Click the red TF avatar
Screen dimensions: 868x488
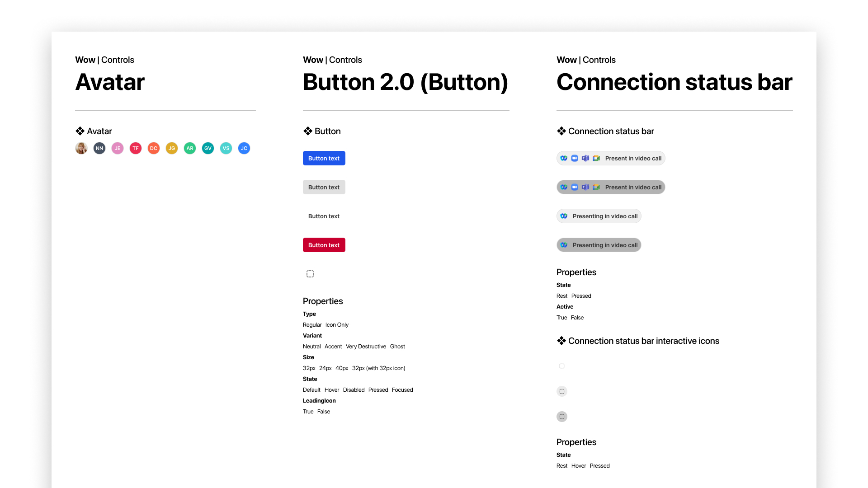click(136, 148)
